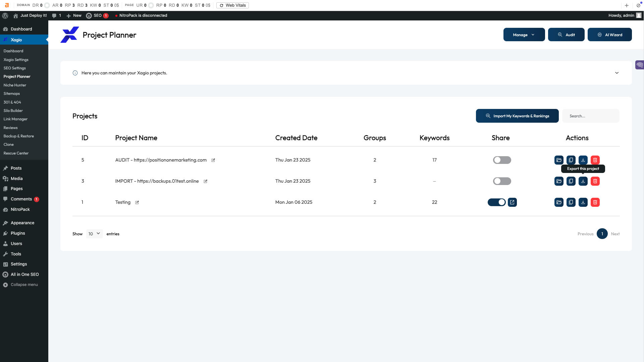Duplicate the Testing project
This screenshot has width=644, height=362.
point(571,202)
